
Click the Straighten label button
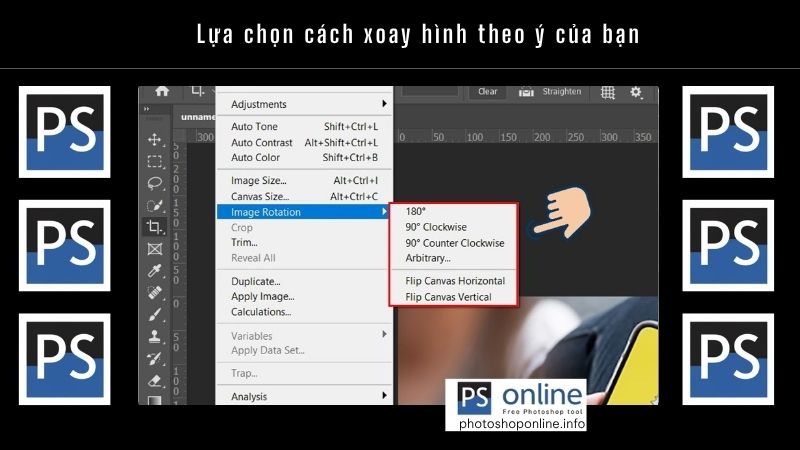point(562,91)
